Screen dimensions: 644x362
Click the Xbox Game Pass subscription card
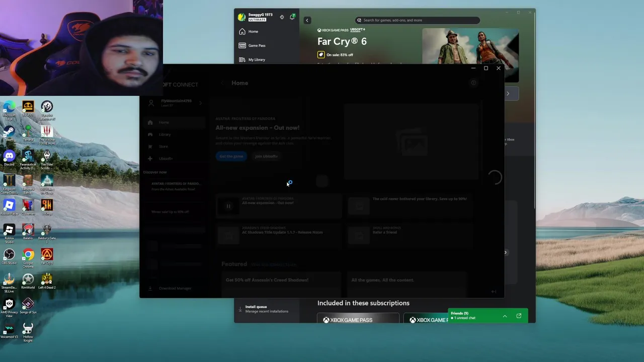358,319
